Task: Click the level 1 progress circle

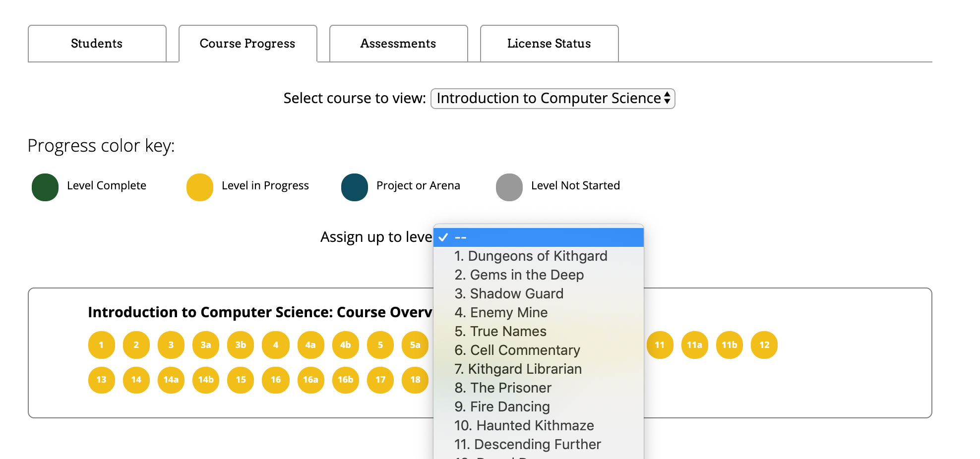Action: [101, 344]
